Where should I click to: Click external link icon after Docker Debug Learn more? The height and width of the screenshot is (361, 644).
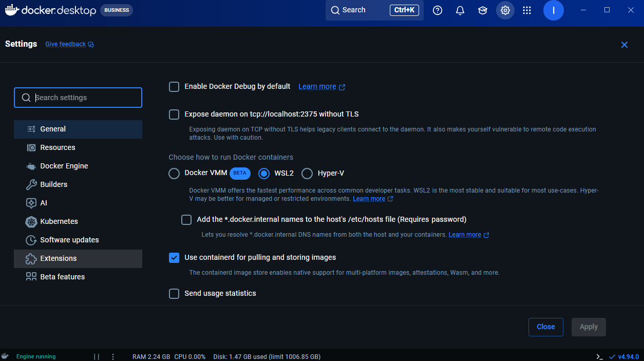coord(343,87)
